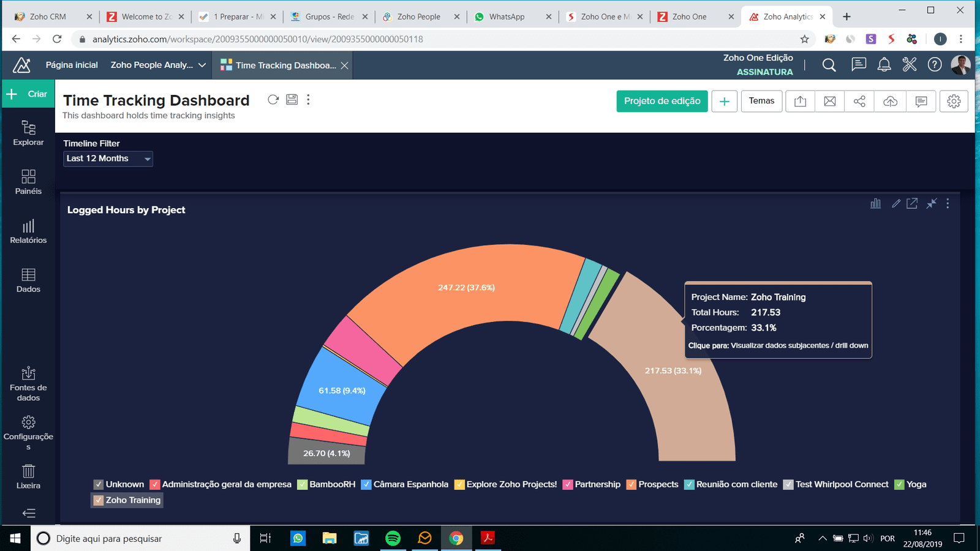Collapse the sidebar with the bottom arrow icon
This screenshot has width=980, height=551.
click(28, 513)
